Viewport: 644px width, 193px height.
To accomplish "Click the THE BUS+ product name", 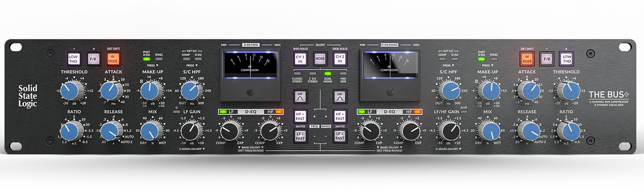I will click(609, 94).
